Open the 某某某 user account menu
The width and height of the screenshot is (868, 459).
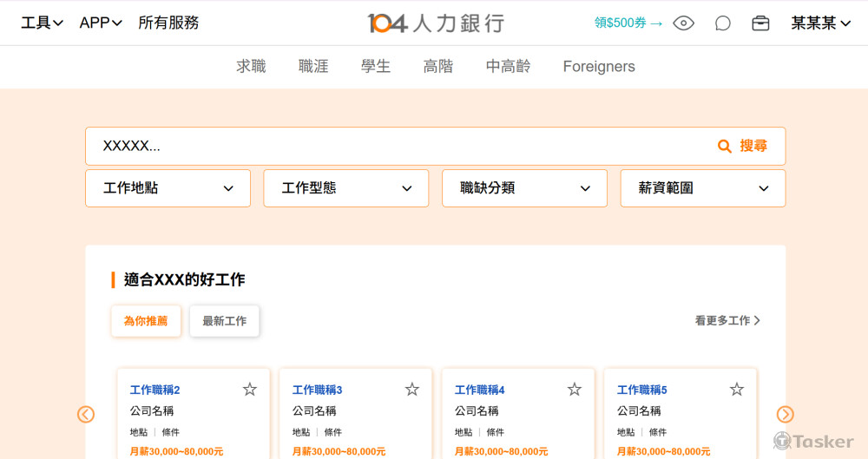click(x=819, y=23)
